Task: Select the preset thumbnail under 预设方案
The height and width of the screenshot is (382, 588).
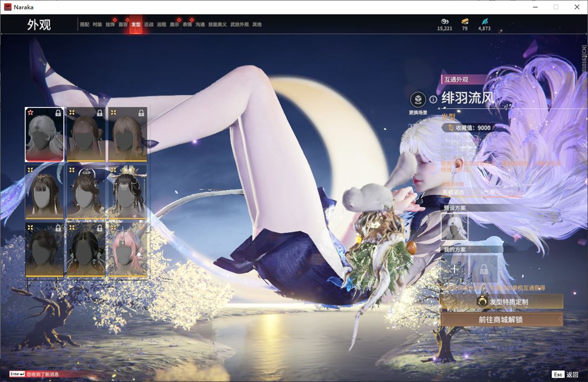Action: [454, 227]
